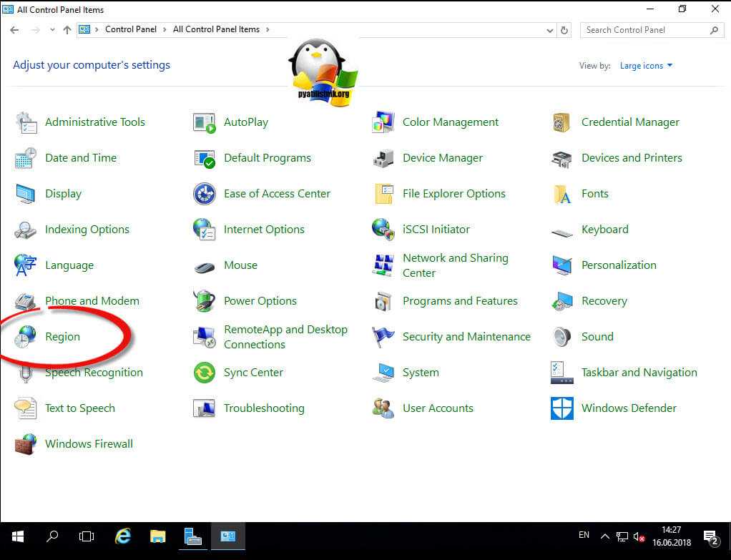Open the address bar history dropdown arrow
The image size is (731, 560).
[x=549, y=30]
